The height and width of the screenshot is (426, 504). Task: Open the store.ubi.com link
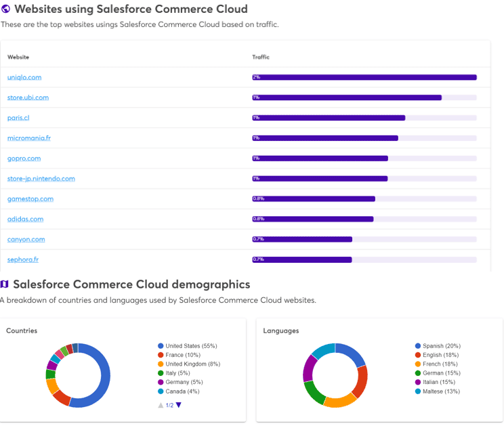click(x=28, y=98)
